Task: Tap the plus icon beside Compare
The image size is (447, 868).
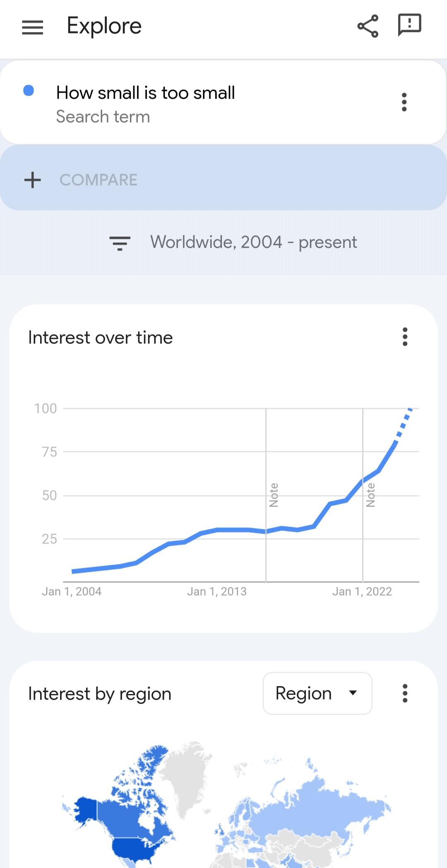Action: (33, 180)
